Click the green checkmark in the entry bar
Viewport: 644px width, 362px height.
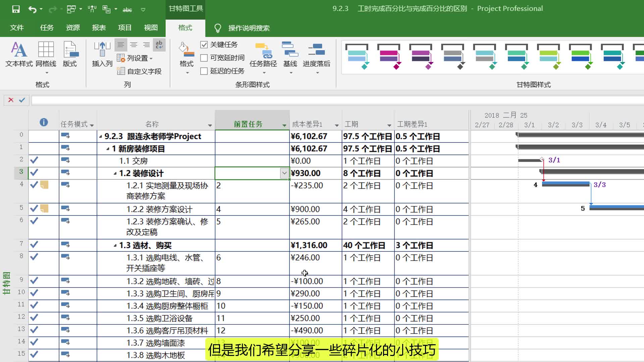tap(22, 100)
